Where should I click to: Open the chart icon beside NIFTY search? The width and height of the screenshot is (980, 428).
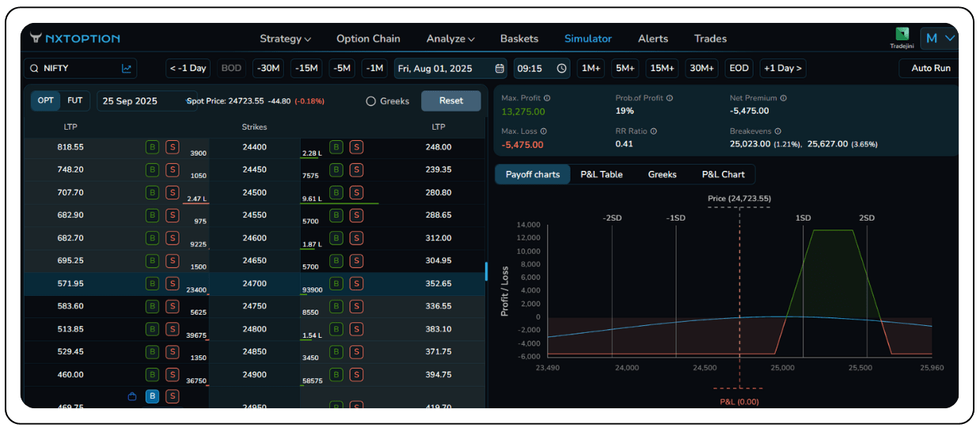(127, 69)
